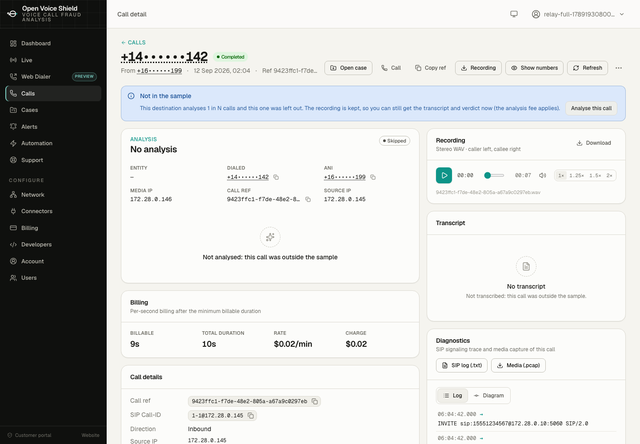
Task: Click the Recording download button in toolbar
Action: pyautogui.click(x=478, y=68)
